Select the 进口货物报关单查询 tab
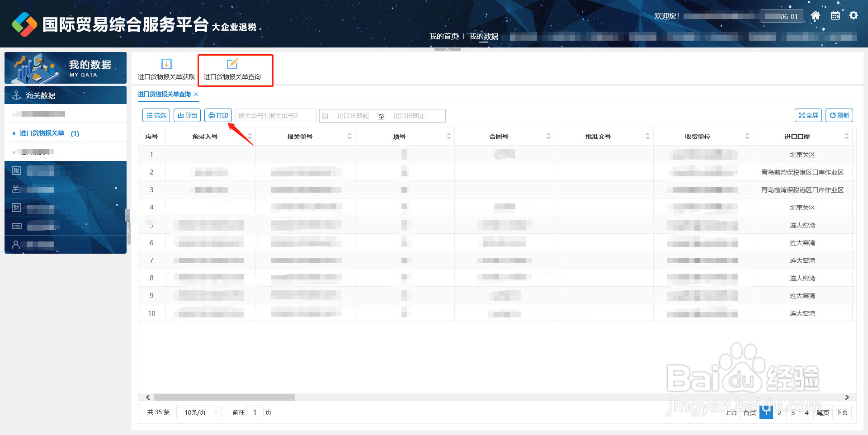 [164, 94]
